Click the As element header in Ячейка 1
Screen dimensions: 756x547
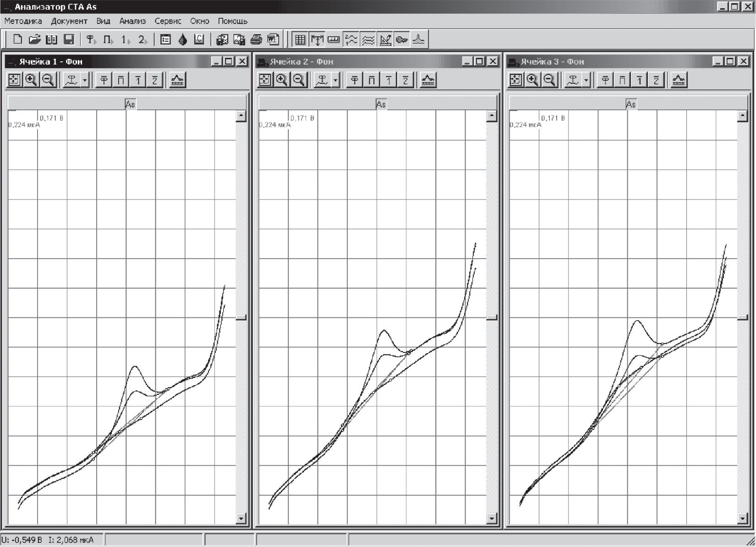(x=130, y=104)
